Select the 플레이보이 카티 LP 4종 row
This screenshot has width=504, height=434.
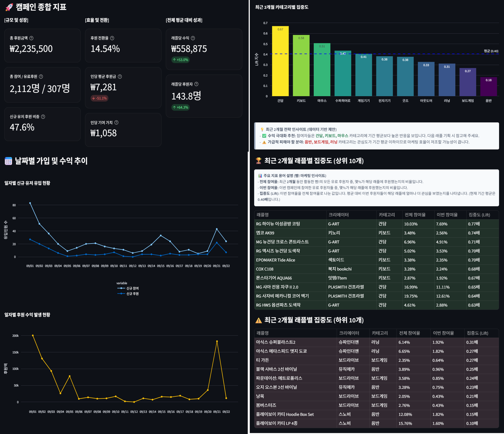277,423
